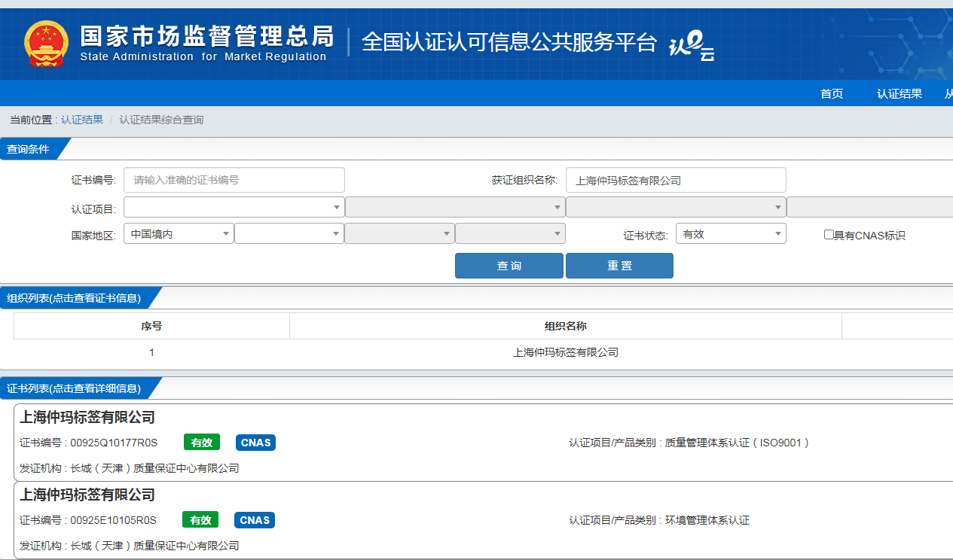
Task: Open the 证书状态 dropdown showing 有效
Action: (x=730, y=233)
